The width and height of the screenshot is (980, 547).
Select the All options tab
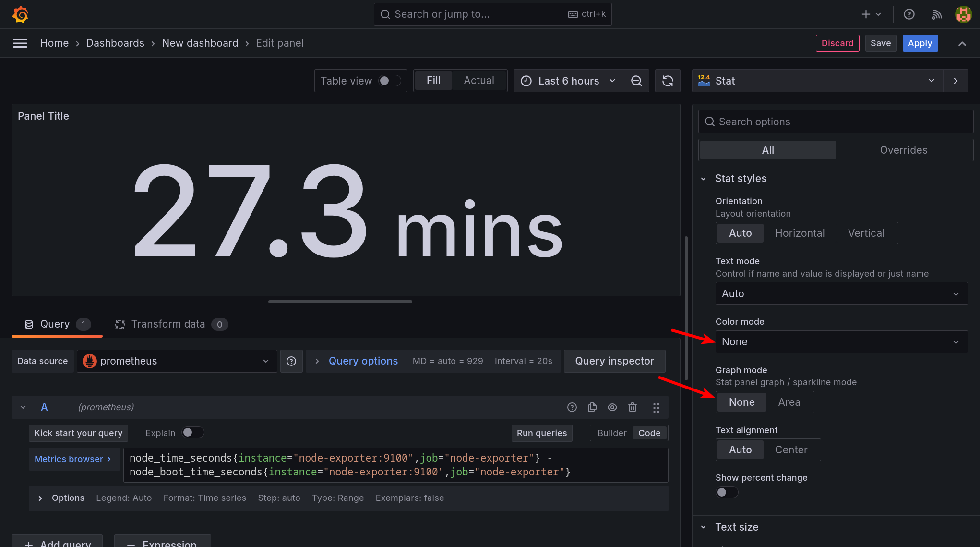tap(768, 150)
